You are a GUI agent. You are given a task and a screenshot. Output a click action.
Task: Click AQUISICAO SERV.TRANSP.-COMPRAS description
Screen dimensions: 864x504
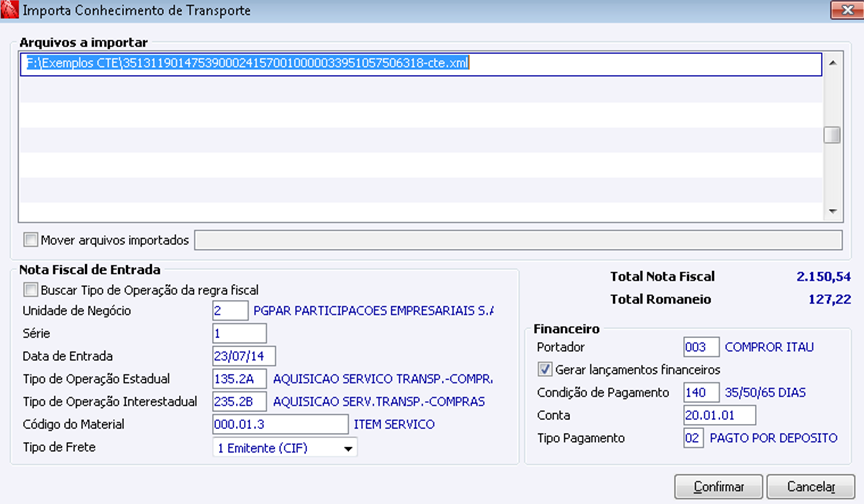[x=379, y=402]
